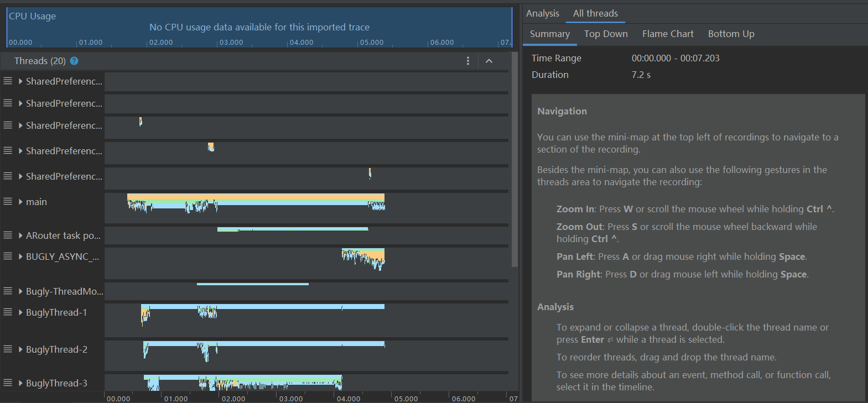Image resolution: width=868 pixels, height=403 pixels.
Task: Expand the BuglyThread-3 thread
Action: [20, 383]
